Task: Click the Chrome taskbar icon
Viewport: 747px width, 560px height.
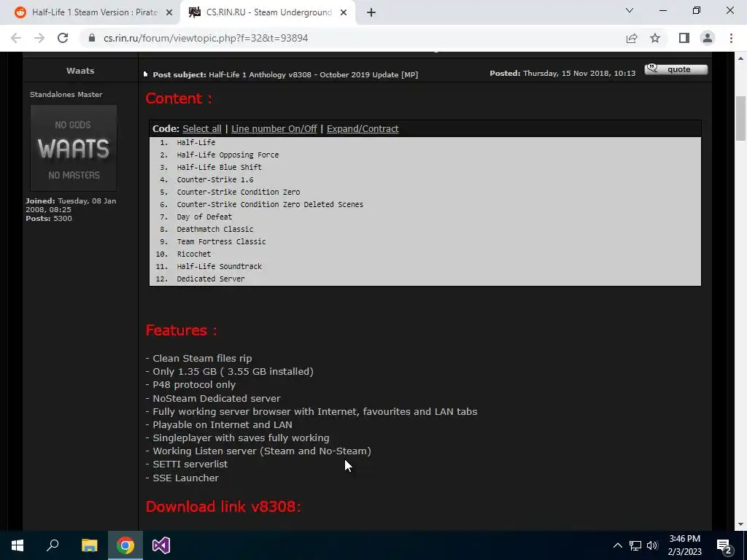Action: click(125, 545)
